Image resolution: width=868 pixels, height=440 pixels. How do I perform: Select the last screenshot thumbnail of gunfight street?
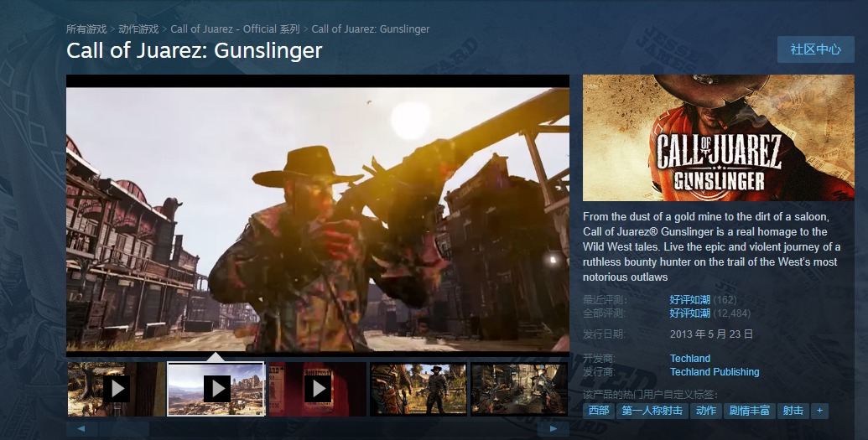519,389
